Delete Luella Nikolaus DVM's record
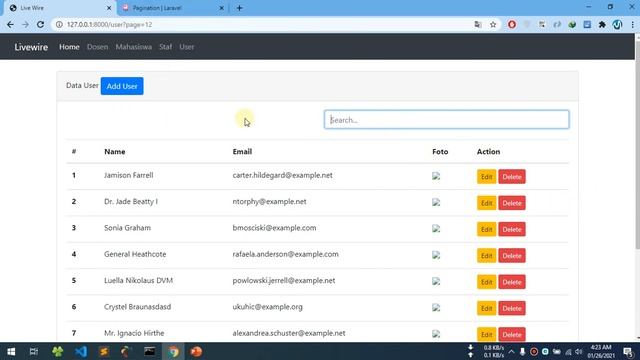 click(x=512, y=282)
